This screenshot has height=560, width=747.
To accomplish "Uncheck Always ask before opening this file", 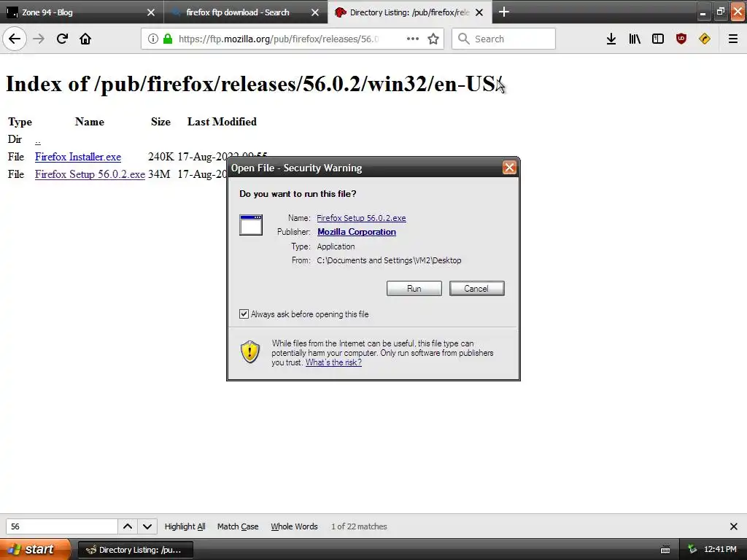I will coord(244,314).
